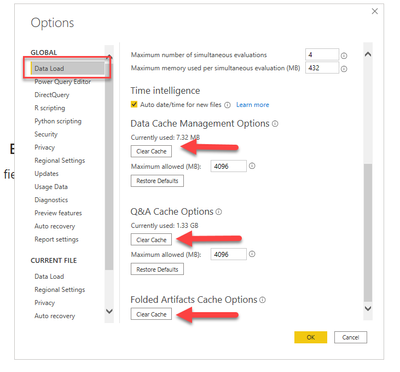Restore Defaults for Q&A Cache

[157, 269]
